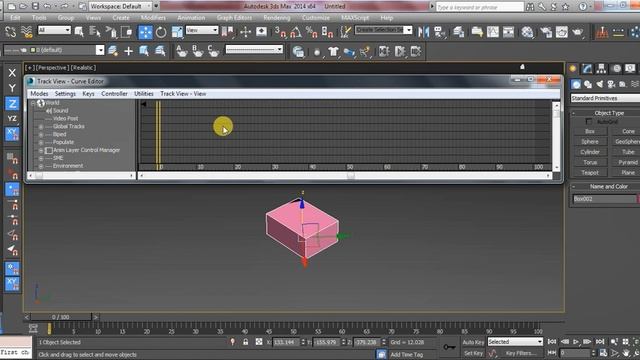Open selection filter All dropdown
The width and height of the screenshot is (640, 360).
pyautogui.click(x=54, y=30)
